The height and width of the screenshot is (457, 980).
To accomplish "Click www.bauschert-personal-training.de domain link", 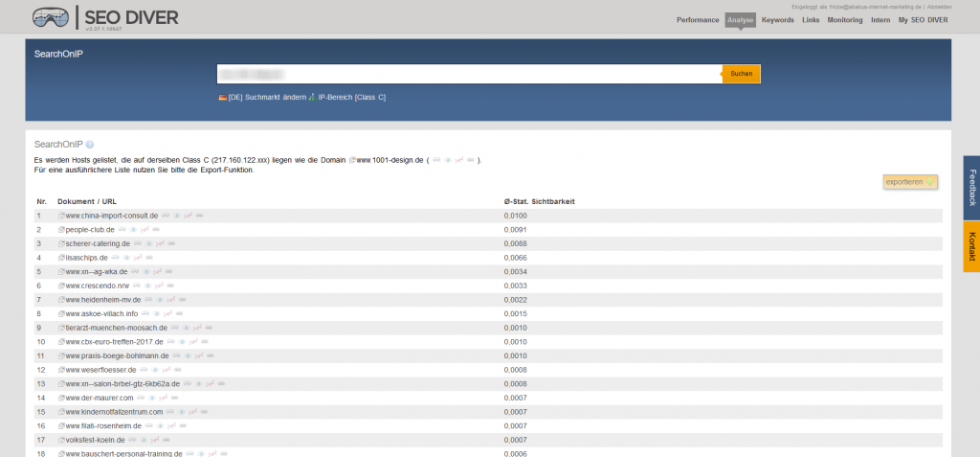I will tap(123, 454).
